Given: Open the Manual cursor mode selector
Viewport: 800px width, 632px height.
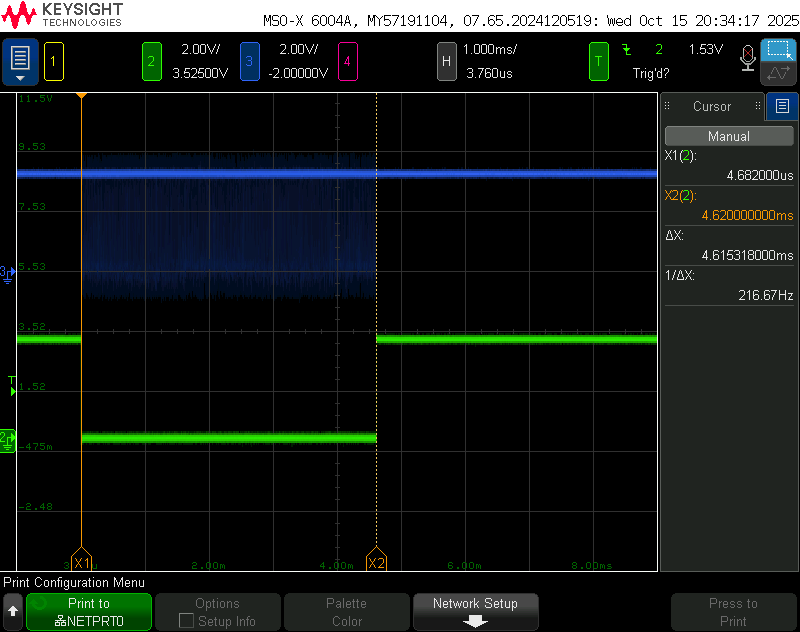Looking at the screenshot, I should (x=729, y=136).
